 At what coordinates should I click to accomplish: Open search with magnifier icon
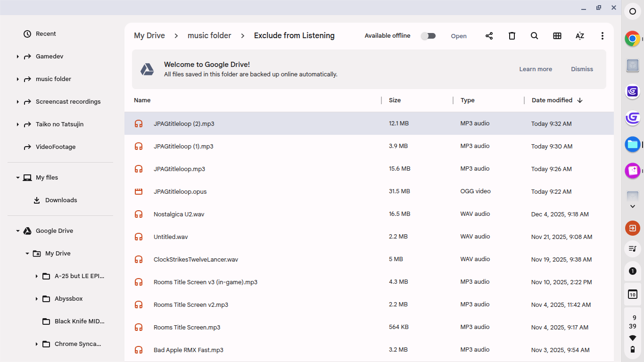(534, 36)
